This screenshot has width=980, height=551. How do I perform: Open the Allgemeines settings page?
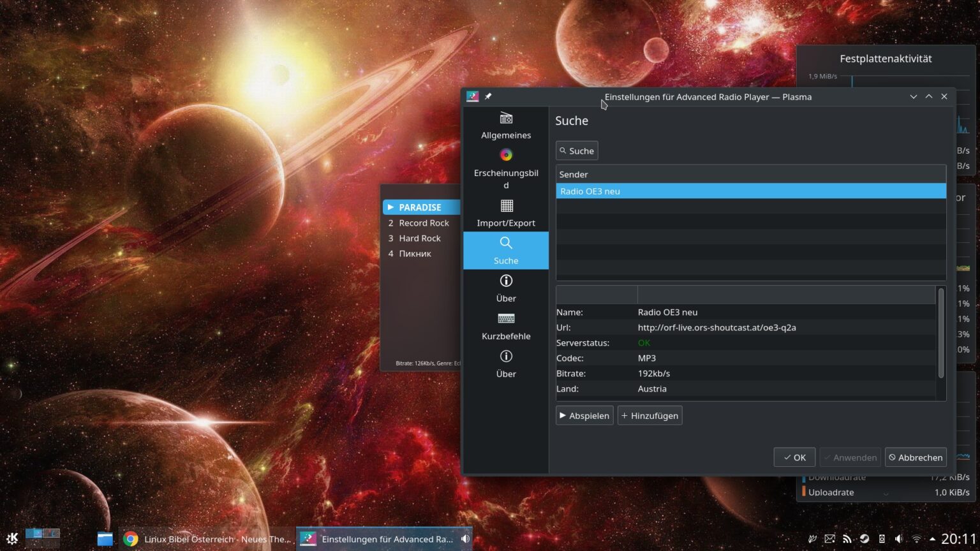506,126
